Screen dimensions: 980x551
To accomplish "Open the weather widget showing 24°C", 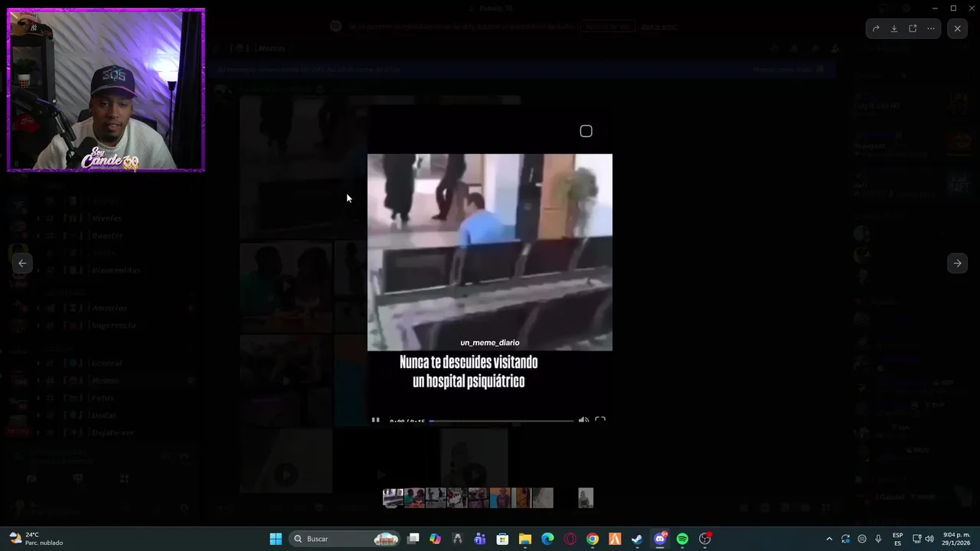I will coord(35,539).
